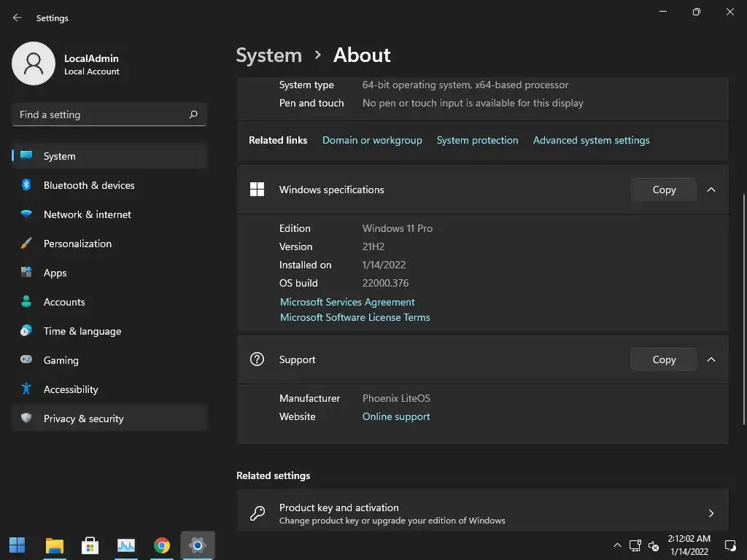Click the Product key icon
Viewport: 747px width, 560px height.
(258, 513)
